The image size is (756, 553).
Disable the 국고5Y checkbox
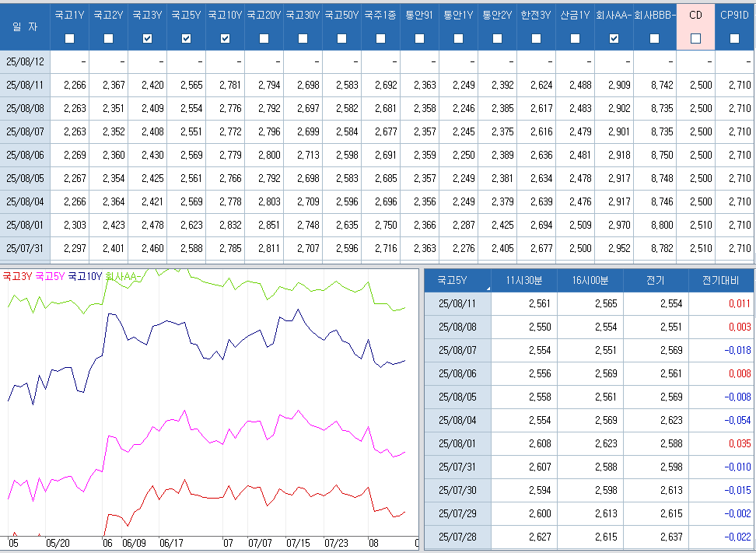187,39
